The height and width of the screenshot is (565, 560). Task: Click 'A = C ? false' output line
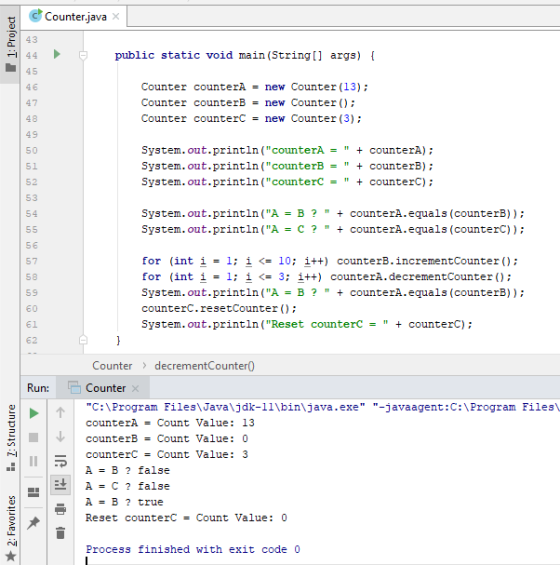point(128,486)
